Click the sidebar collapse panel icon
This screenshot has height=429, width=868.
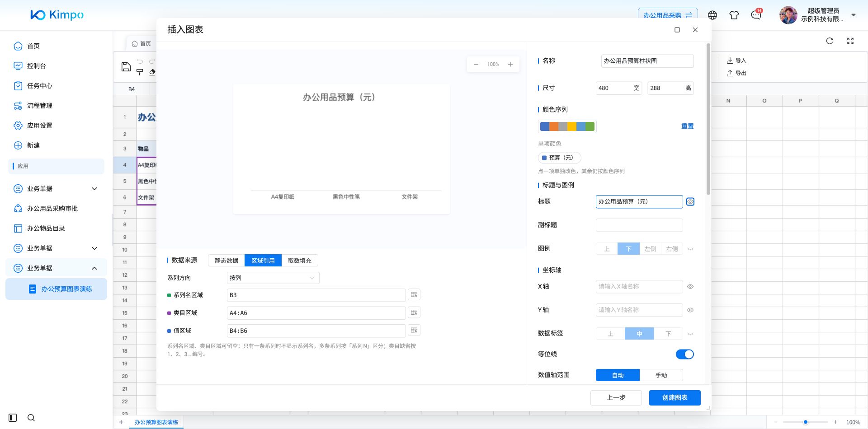point(13,418)
